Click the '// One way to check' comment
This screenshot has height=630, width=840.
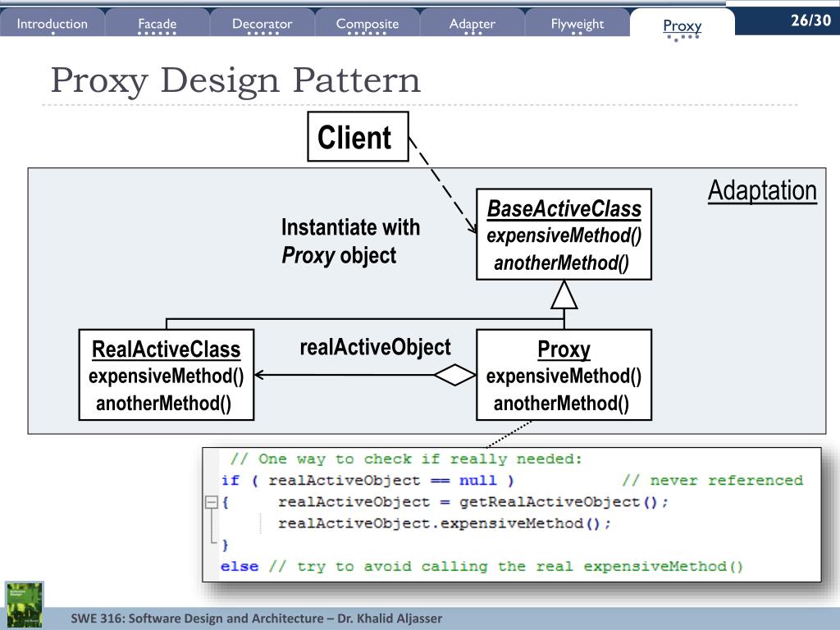[405, 459]
